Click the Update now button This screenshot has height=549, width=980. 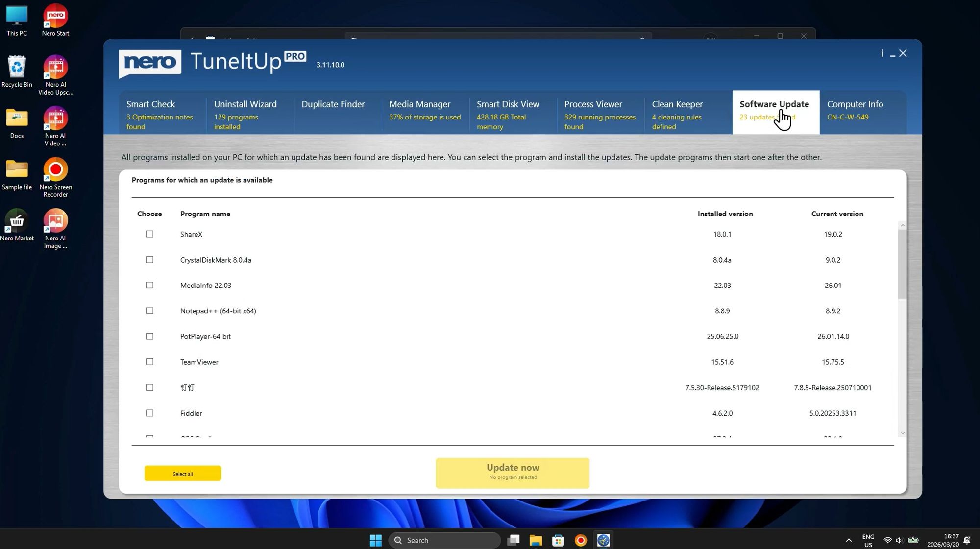click(512, 472)
